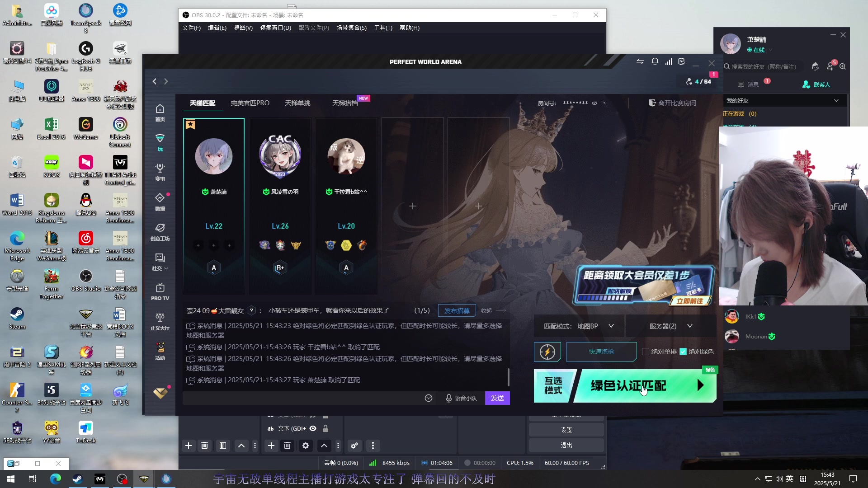Screen dimensions: 868x488
Task: Invite a player in the first empty slot
Action: tap(413, 206)
